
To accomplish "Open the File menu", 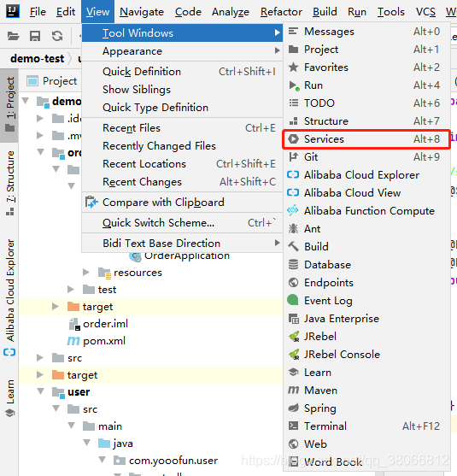I will pyautogui.click(x=38, y=11).
